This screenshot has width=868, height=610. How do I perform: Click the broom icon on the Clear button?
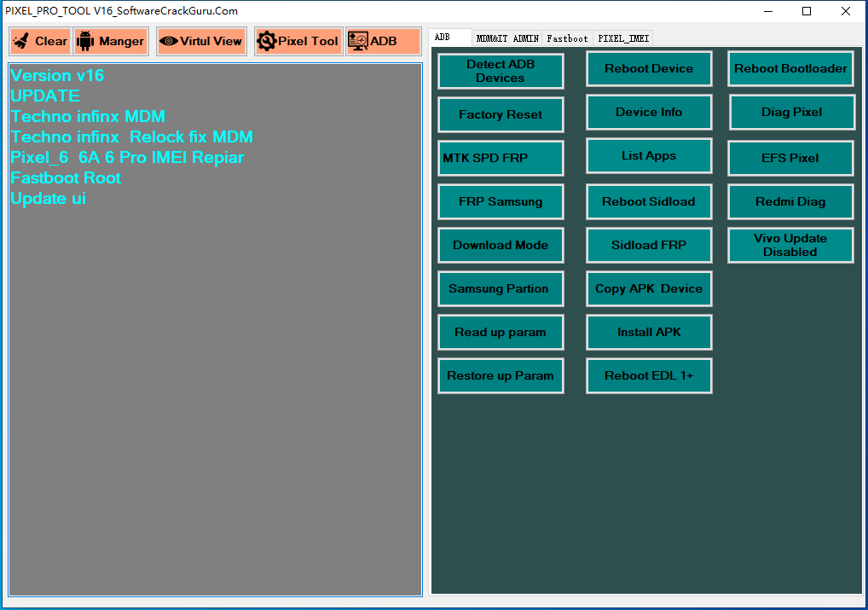[21, 41]
